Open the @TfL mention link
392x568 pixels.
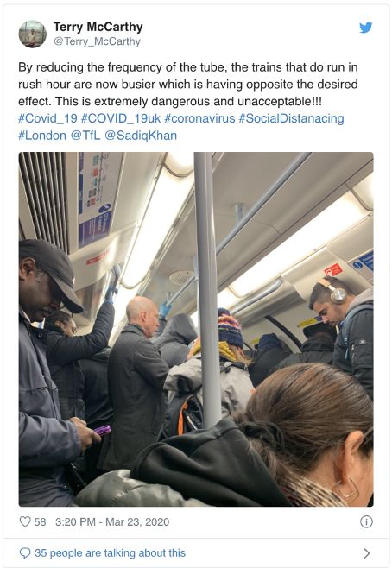coord(85,136)
